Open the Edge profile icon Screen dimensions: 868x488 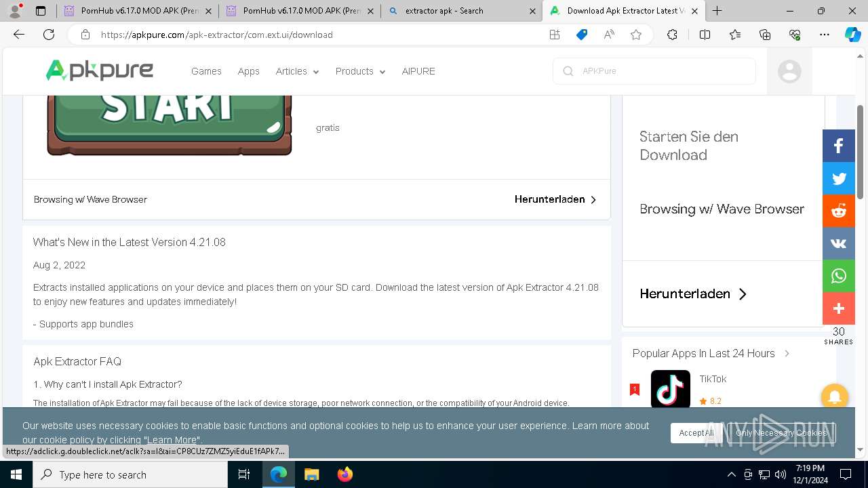[x=14, y=11]
